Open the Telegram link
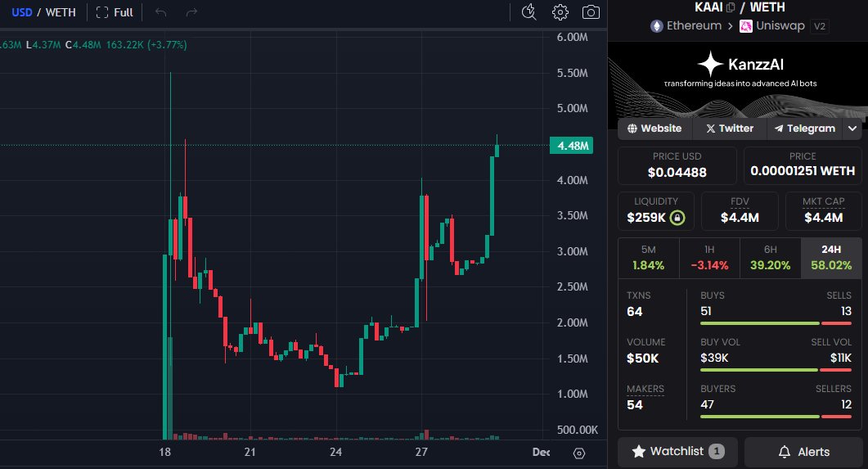This screenshot has width=868, height=469. click(x=804, y=129)
